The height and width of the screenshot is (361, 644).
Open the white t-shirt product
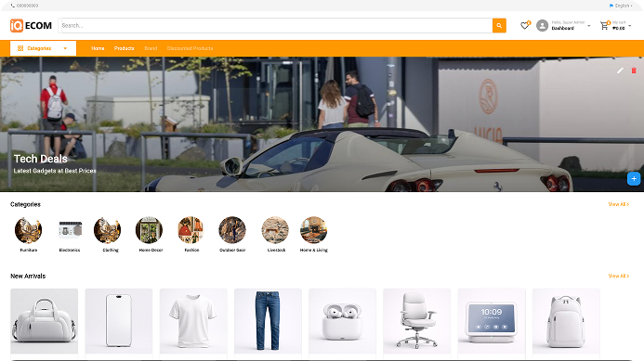(x=193, y=321)
